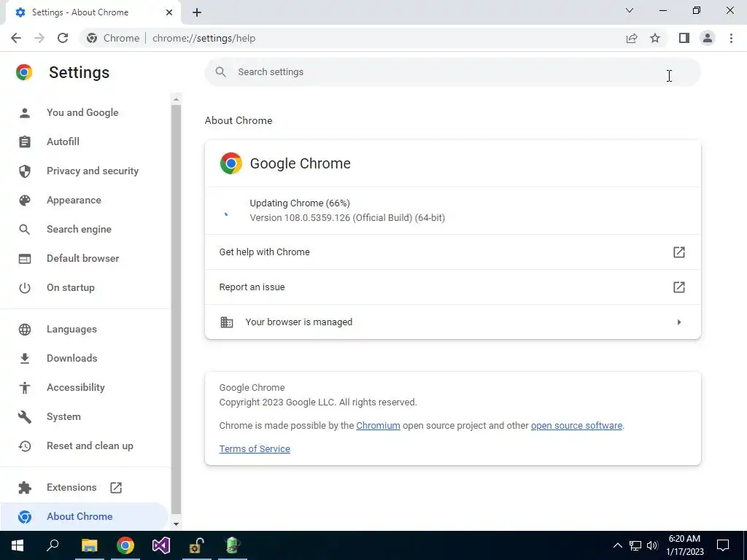Screen dimensions: 747x560
Task: Click the back navigation arrow
Action: click(16, 38)
